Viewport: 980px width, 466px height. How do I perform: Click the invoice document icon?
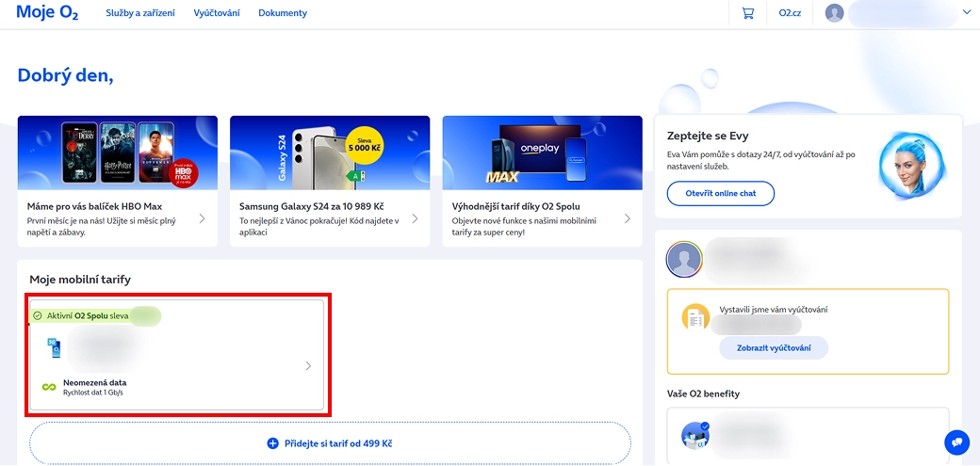[x=695, y=317]
